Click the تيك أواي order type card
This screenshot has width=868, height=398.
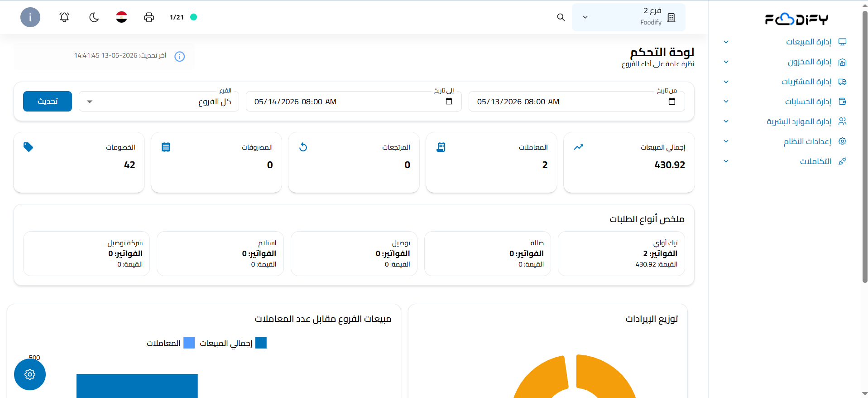[x=621, y=253]
